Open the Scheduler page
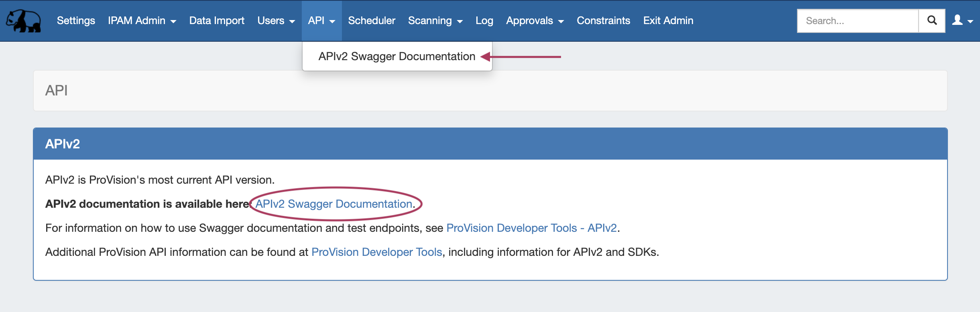 point(371,21)
